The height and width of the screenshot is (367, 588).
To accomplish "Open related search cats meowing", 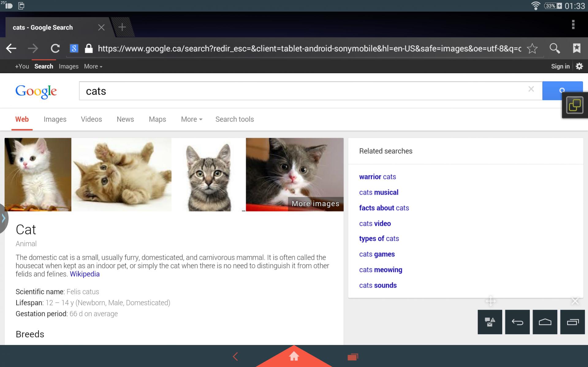I will tap(381, 270).
